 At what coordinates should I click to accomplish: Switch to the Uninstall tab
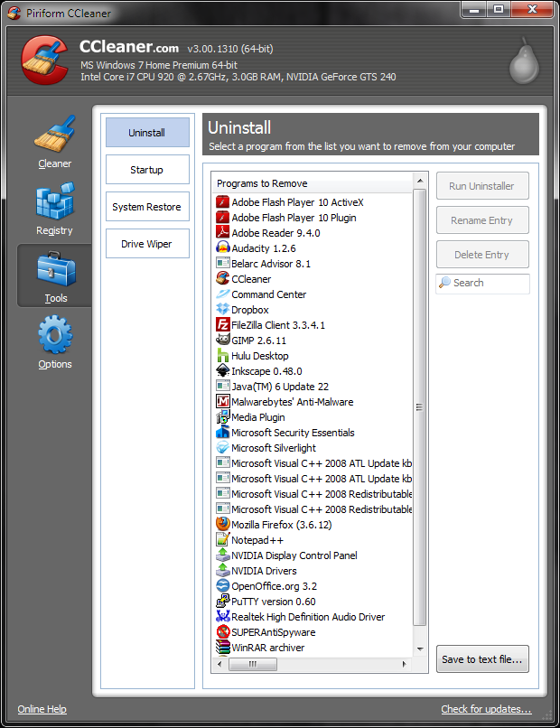point(147,132)
